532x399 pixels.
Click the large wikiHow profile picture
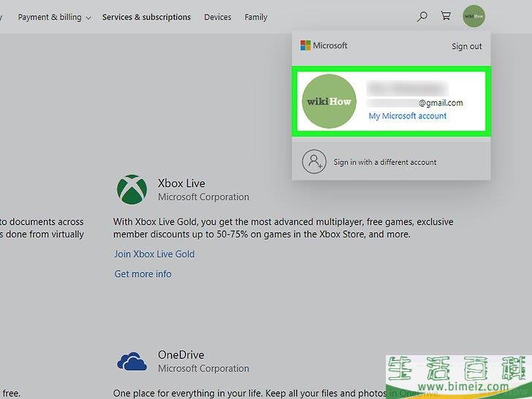tap(329, 101)
